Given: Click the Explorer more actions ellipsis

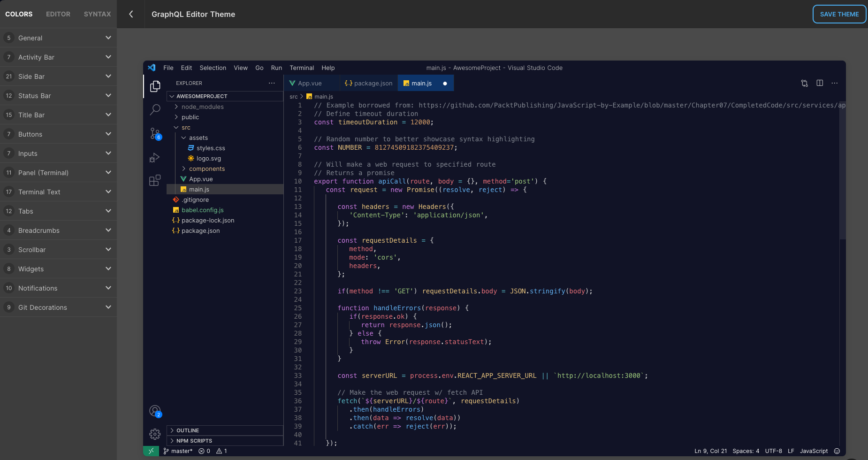Looking at the screenshot, I should point(272,83).
